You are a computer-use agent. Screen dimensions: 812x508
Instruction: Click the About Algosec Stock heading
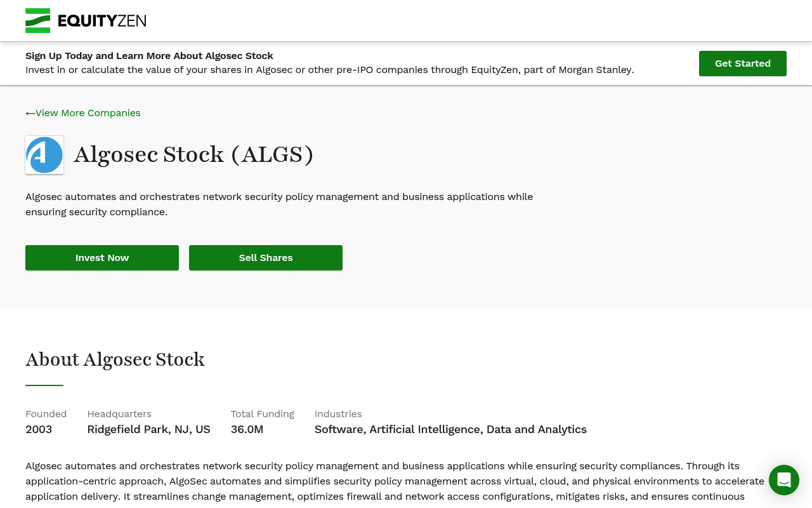click(x=115, y=359)
